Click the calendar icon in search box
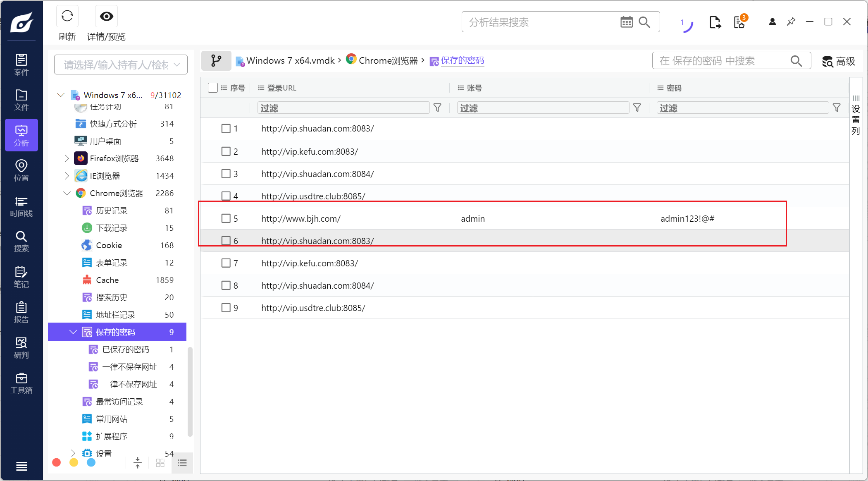Viewport: 868px width, 481px height. click(x=626, y=22)
